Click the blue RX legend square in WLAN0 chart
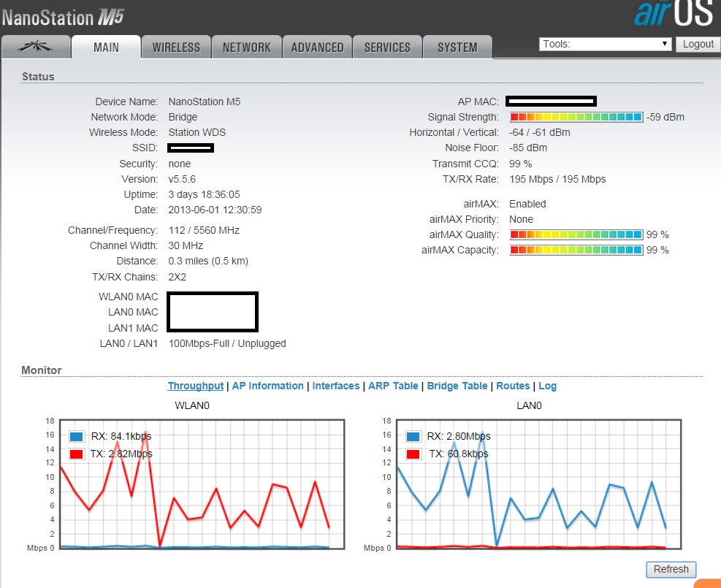 click(x=76, y=436)
